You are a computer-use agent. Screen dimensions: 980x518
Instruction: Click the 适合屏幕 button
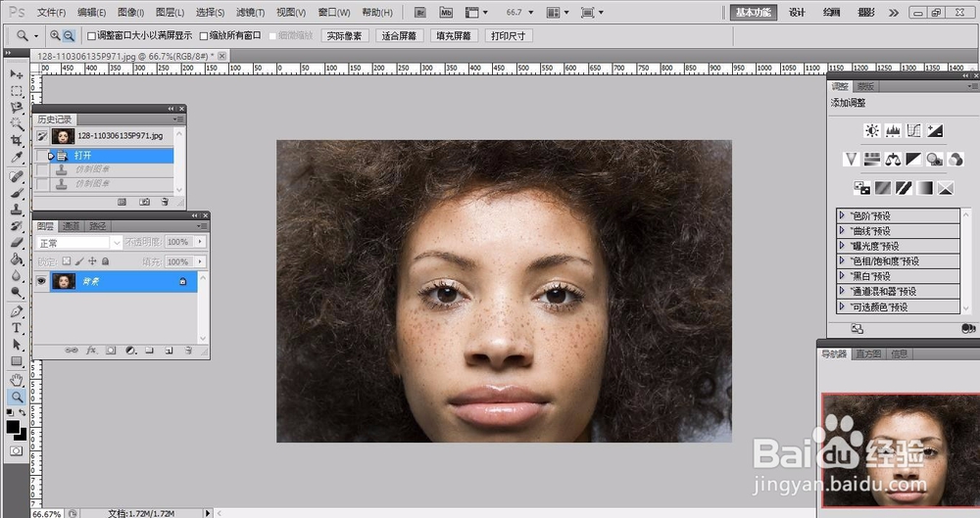399,36
